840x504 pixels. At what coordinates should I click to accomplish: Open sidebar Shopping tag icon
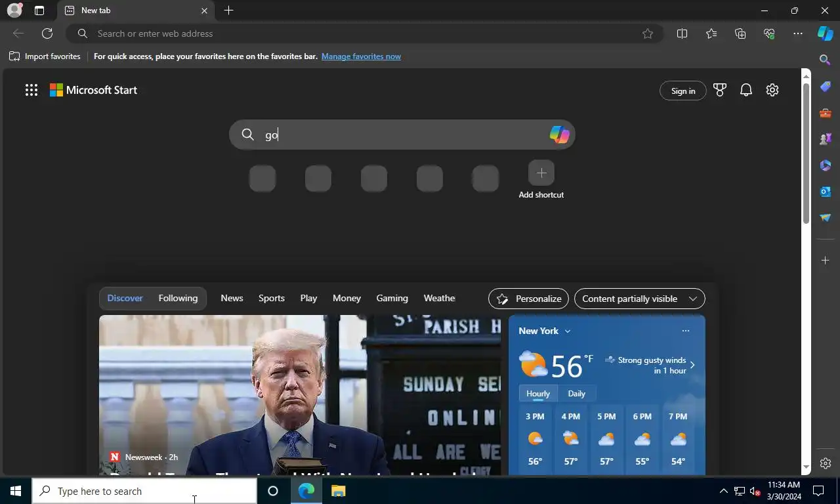(826, 87)
